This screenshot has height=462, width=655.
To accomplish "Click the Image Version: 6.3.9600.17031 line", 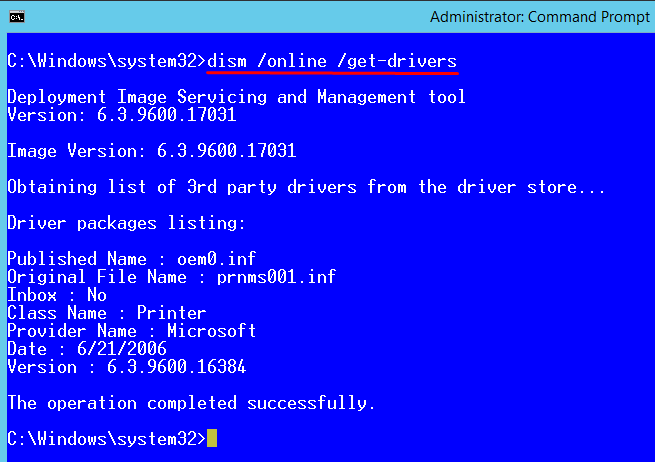I will pos(152,151).
